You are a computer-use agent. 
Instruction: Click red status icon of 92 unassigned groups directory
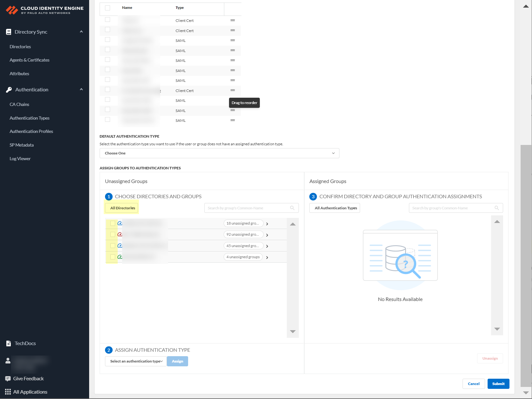[x=120, y=234]
